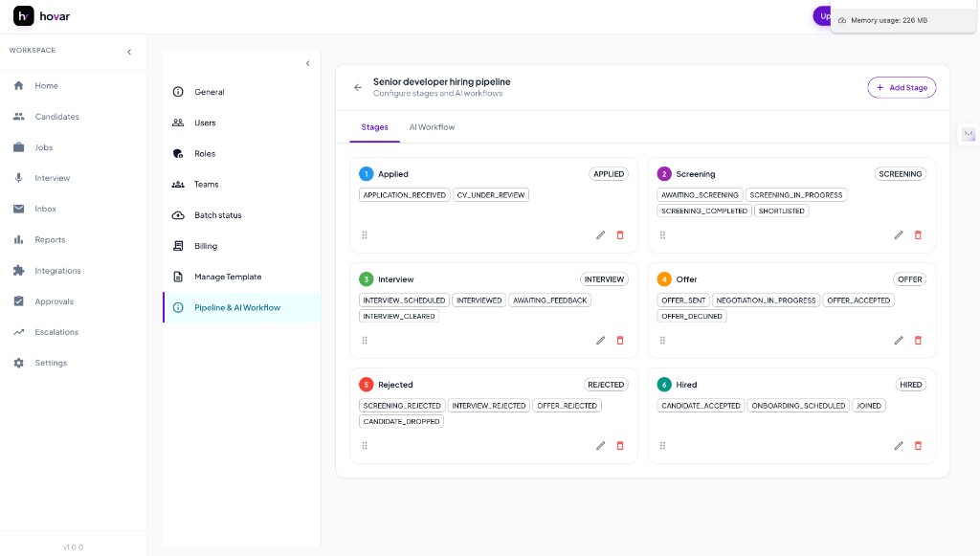
Task: Delete the Hired stage
Action: point(918,445)
